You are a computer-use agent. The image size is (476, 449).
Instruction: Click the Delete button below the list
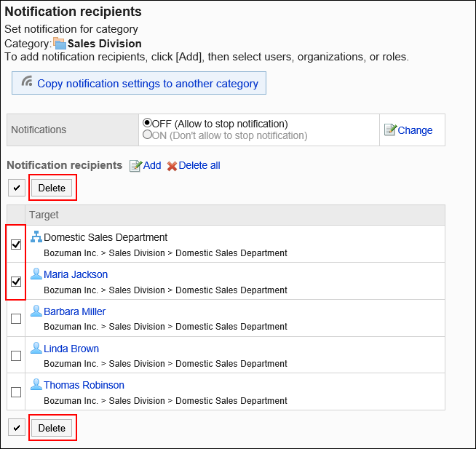click(52, 428)
